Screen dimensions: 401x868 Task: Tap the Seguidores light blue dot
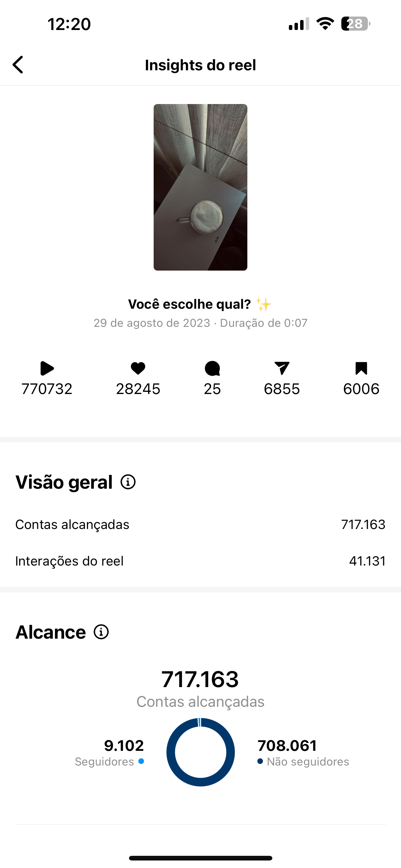coord(141,761)
